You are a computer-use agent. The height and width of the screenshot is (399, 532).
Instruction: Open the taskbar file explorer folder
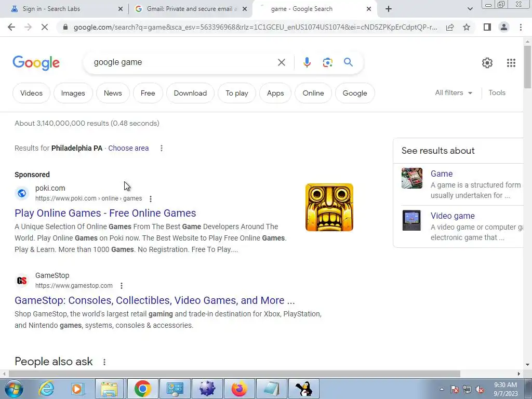point(109,389)
